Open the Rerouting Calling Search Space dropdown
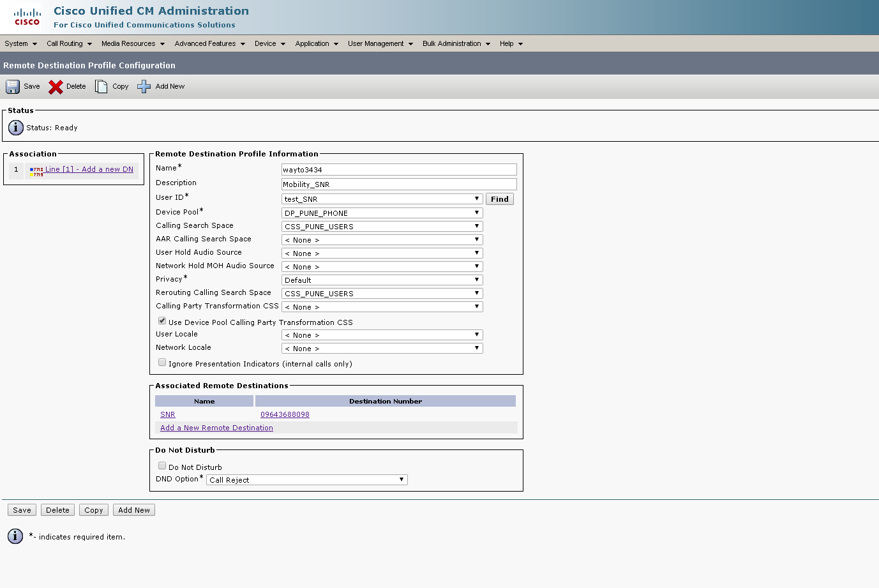Image resolution: width=879 pixels, height=588 pixels. coord(382,294)
